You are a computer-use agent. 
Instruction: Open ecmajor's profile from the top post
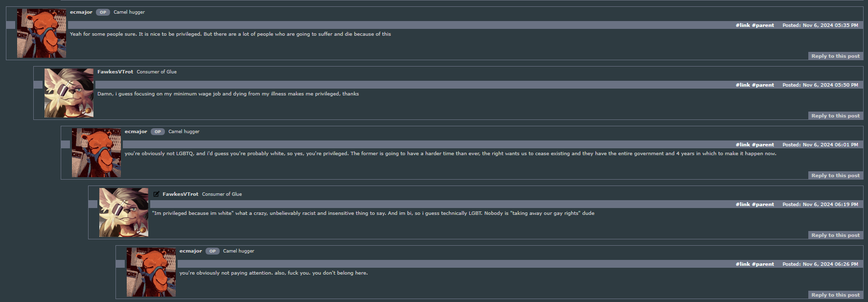(x=81, y=12)
